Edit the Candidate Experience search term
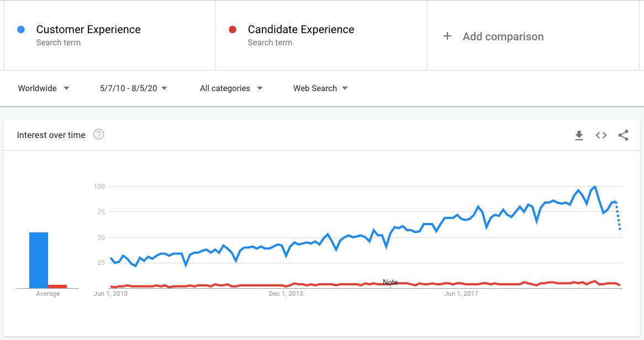644x340 pixels. pos(301,30)
